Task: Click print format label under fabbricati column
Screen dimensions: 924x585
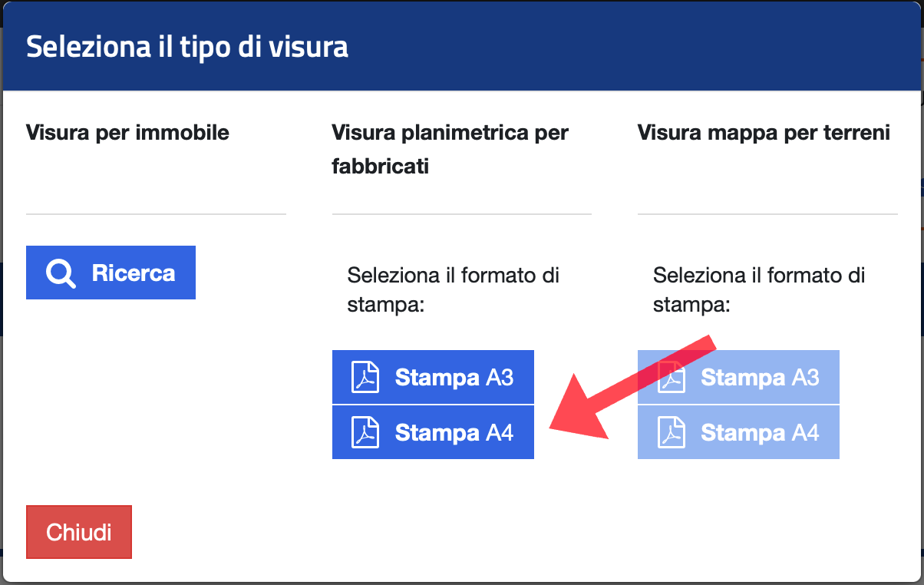Action: pos(454,290)
